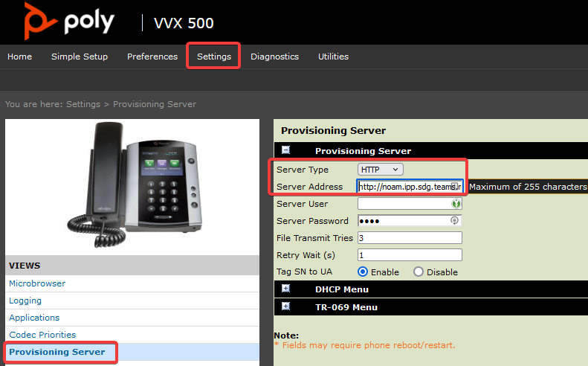Screen dimensions: 588x366
Task: Open the Settings menu
Action: 214,57
